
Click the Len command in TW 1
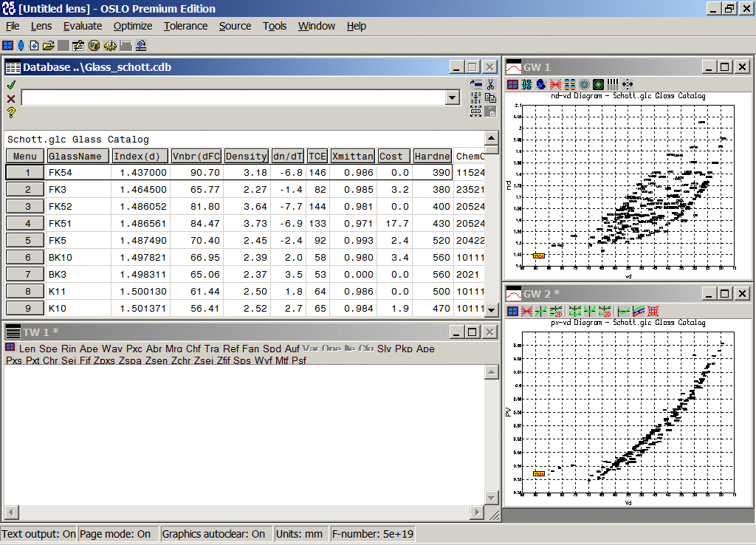(x=27, y=349)
